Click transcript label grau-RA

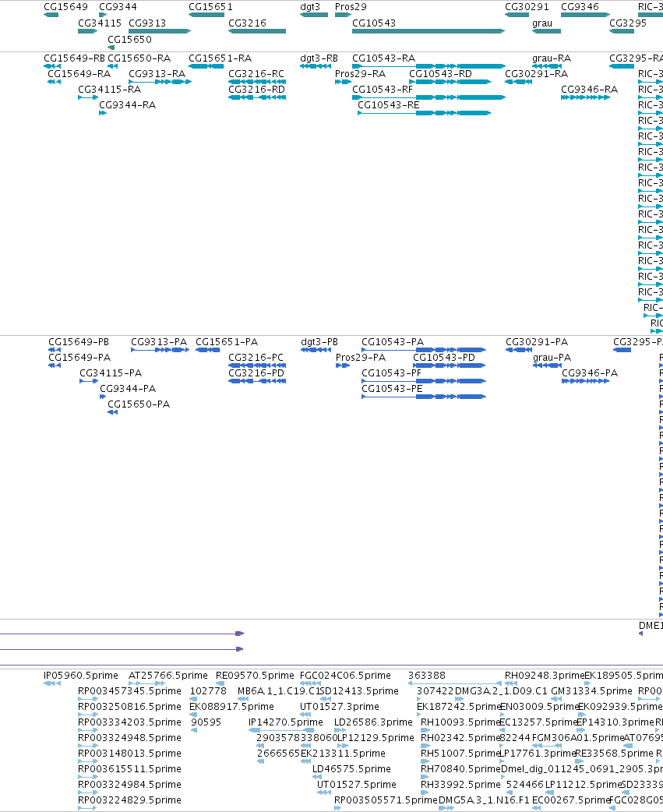pos(552,58)
